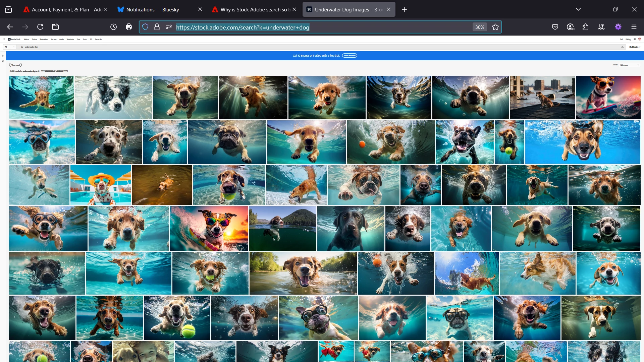Viewport: 644px width, 362px height.
Task: Click the Start free trial button
Action: tap(350, 56)
